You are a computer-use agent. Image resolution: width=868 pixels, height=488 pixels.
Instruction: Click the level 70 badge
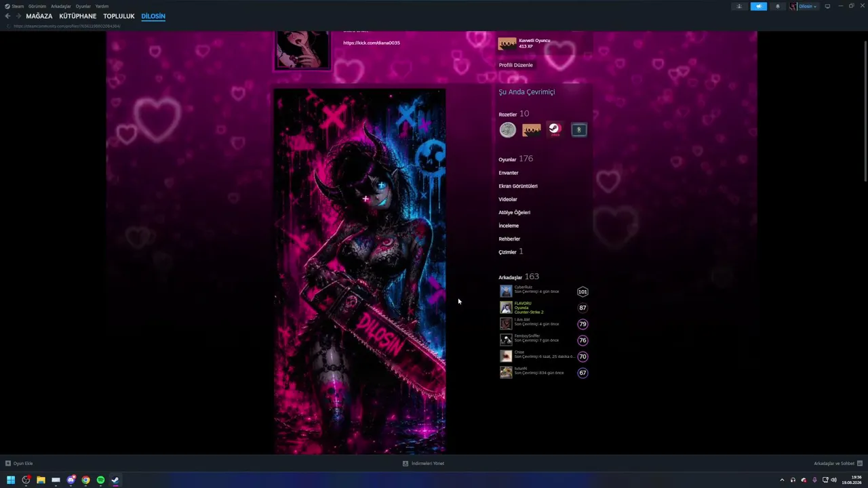click(x=583, y=357)
